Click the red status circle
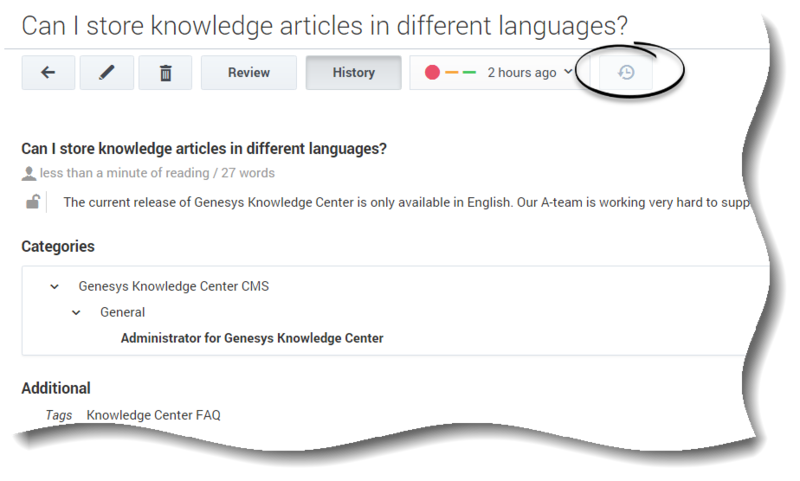 (432, 72)
